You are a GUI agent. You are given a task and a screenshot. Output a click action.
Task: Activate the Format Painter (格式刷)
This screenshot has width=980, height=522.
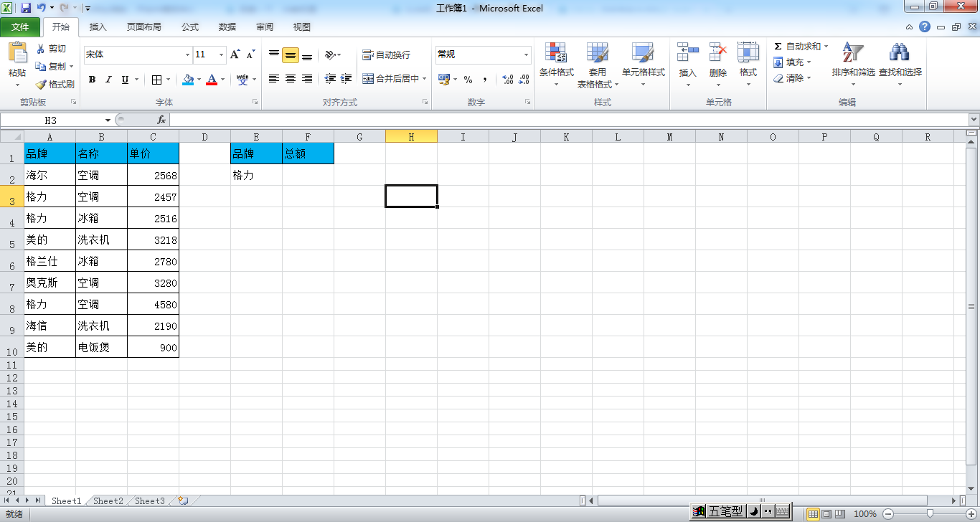(55, 84)
